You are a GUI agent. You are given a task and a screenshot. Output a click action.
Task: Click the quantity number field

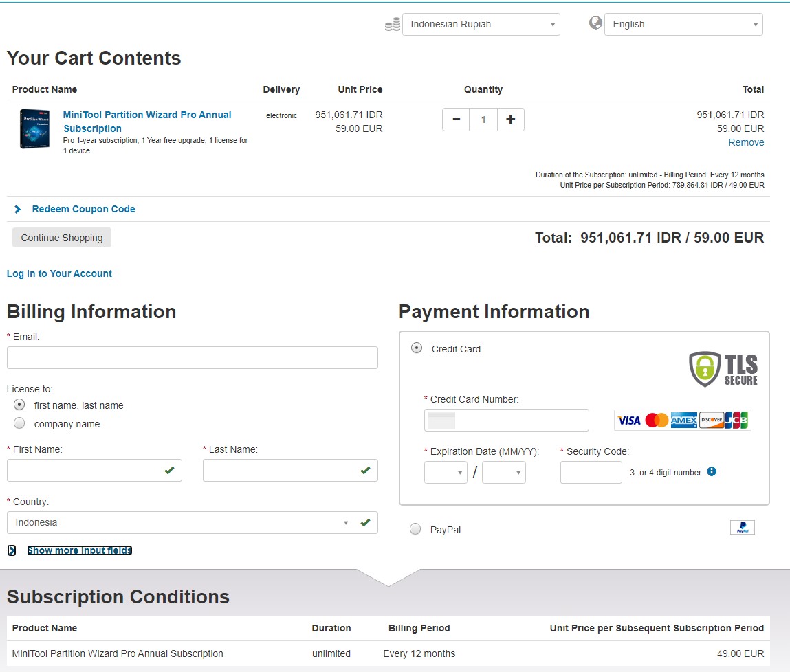483,120
